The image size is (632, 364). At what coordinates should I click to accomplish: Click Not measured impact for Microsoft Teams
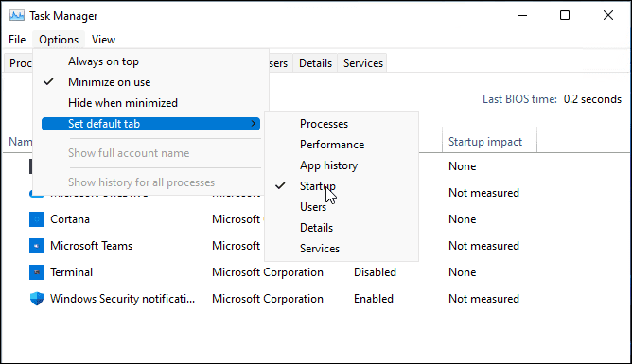point(483,246)
